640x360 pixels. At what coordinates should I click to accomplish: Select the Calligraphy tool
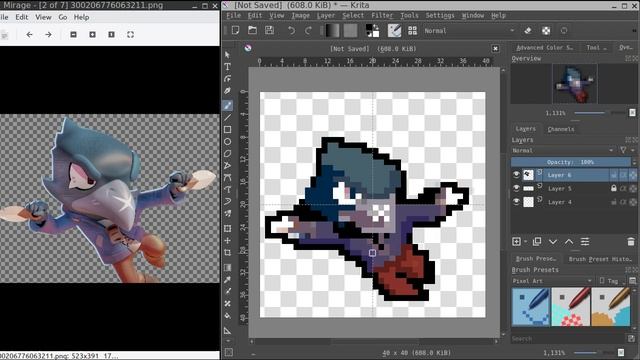pos(227,91)
